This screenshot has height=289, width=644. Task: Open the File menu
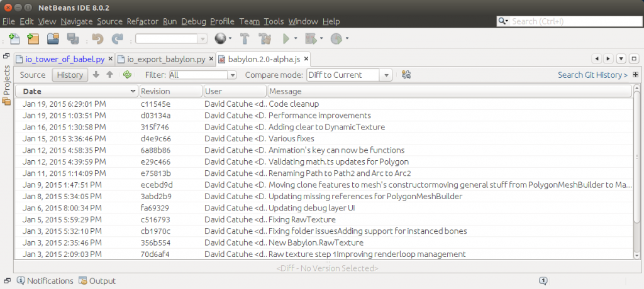coord(9,21)
